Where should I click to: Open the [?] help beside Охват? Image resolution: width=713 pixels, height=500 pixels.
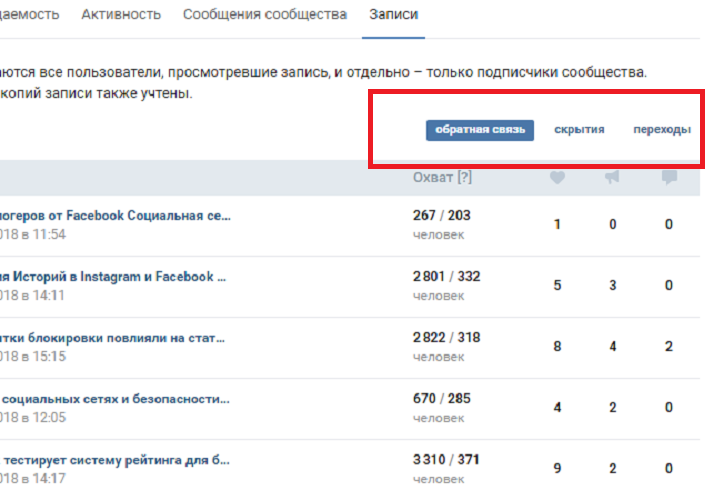pyautogui.click(x=463, y=177)
